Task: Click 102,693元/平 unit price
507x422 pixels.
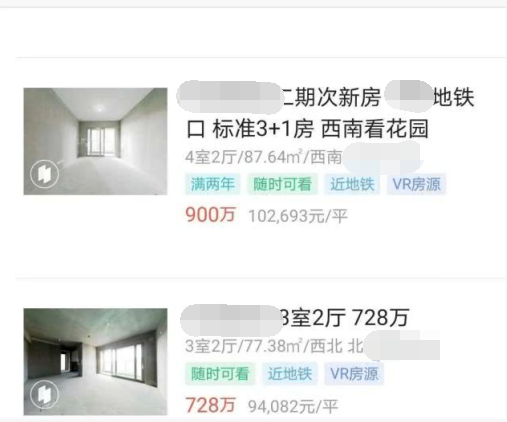Action: click(x=298, y=216)
